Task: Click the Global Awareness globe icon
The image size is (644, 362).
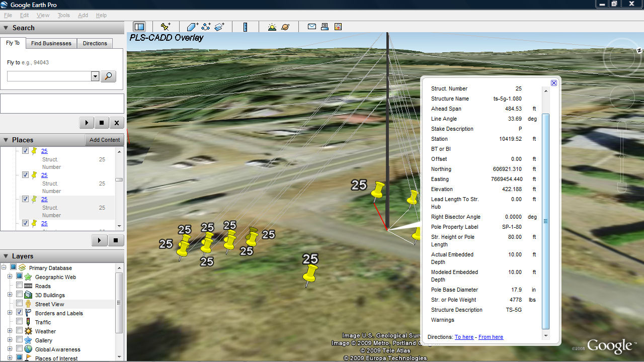Action: click(28, 349)
